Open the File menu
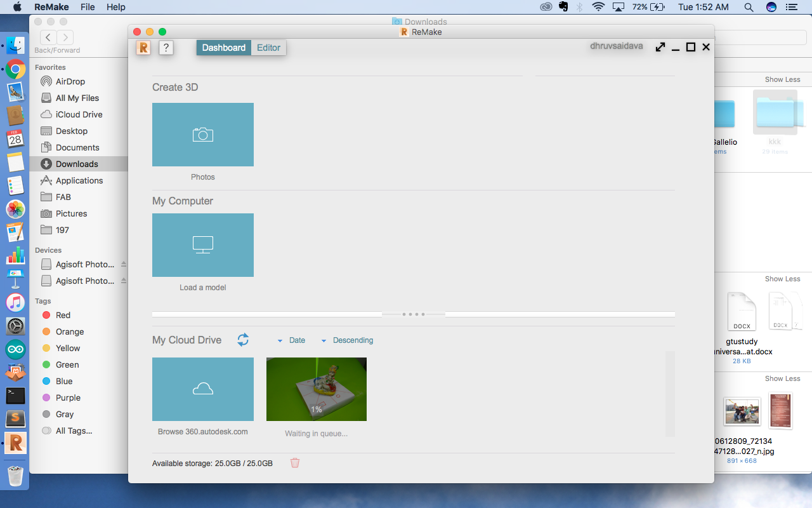This screenshot has height=508, width=812. 88,7
